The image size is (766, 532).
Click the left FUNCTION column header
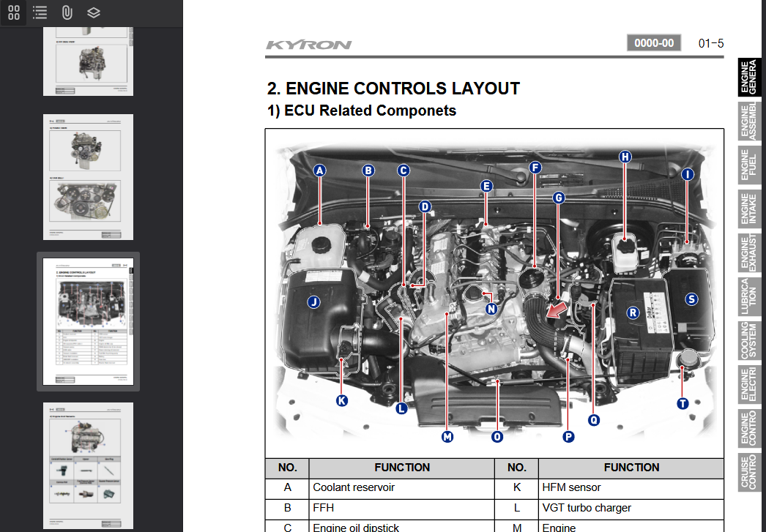click(401, 468)
